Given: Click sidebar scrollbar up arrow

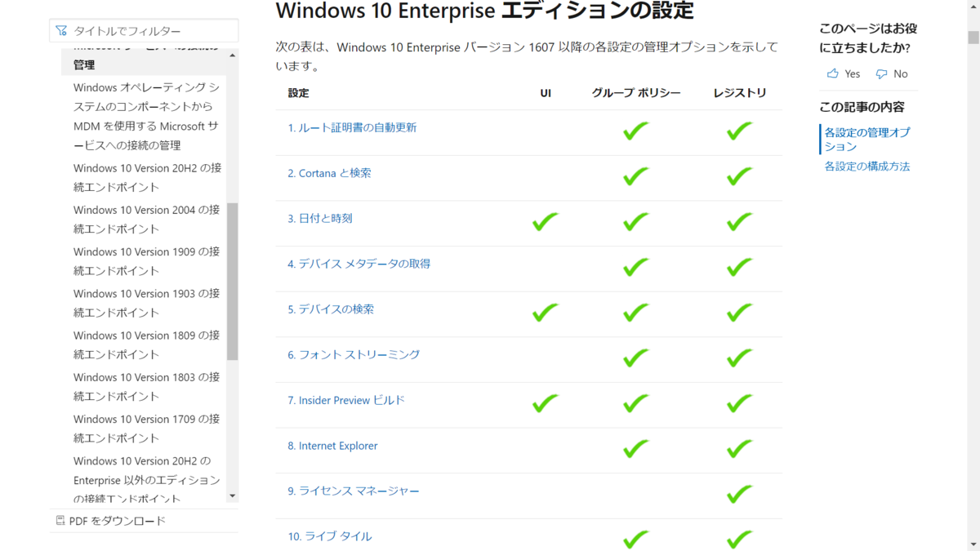Looking at the screenshot, I should pos(233,56).
